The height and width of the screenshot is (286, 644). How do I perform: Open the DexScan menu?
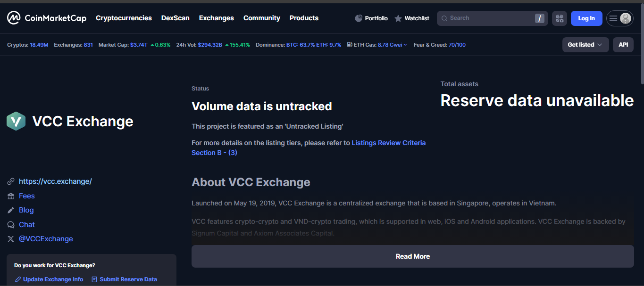(176, 18)
